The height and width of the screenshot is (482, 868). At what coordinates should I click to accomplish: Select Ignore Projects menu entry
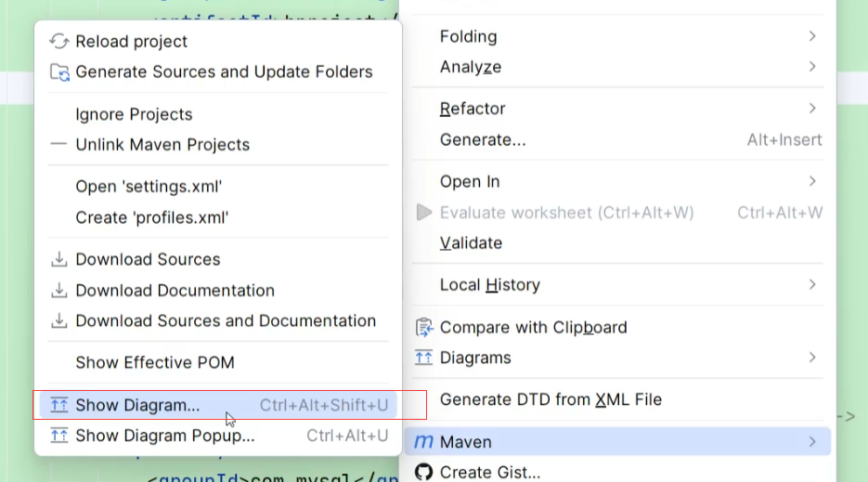click(x=134, y=114)
